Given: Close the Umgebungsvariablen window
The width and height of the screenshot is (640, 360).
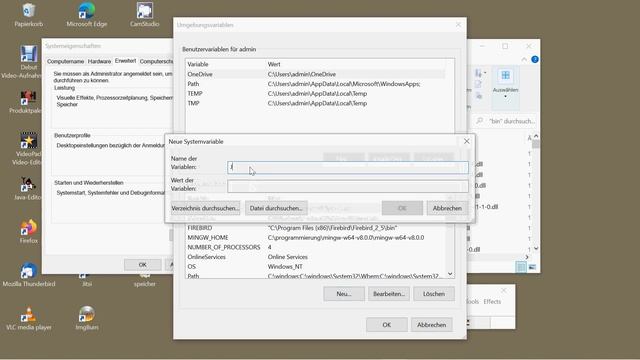Looking at the screenshot, I should pos(458,25).
